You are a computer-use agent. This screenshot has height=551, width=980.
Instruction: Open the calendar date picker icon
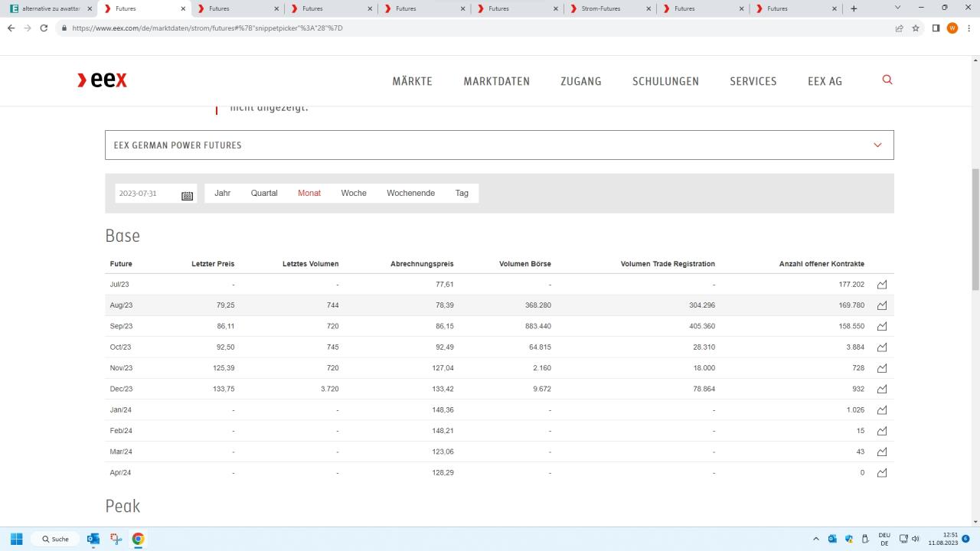(x=187, y=195)
